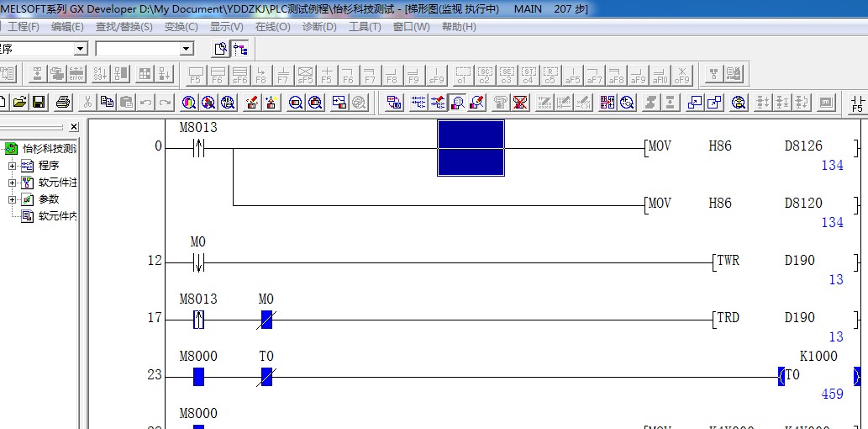Open the 工程(F) menu
Viewport: 868px width, 429px height.
click(x=24, y=27)
